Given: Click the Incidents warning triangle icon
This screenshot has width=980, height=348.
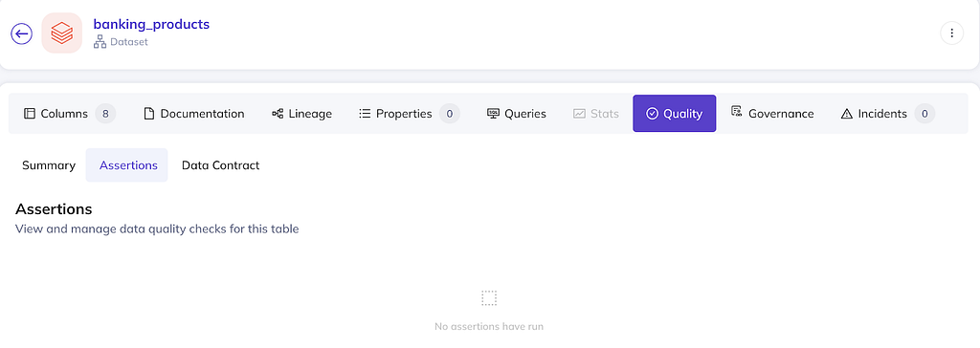Looking at the screenshot, I should click(847, 114).
